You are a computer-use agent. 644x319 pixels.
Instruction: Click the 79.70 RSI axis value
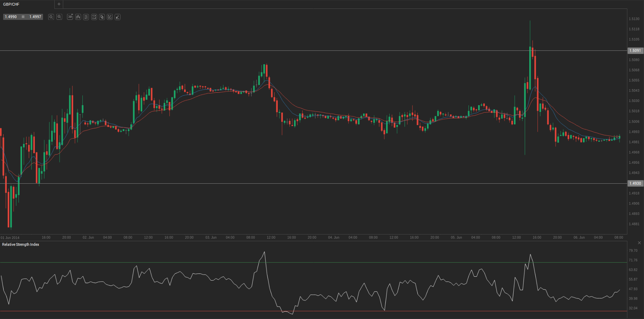[x=633, y=250]
